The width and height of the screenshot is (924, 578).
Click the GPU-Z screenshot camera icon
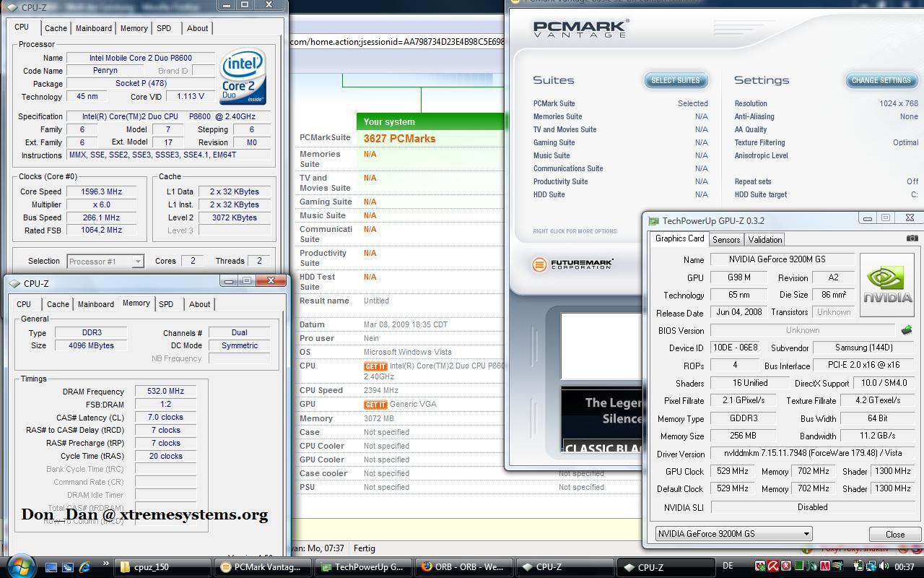[x=912, y=238]
